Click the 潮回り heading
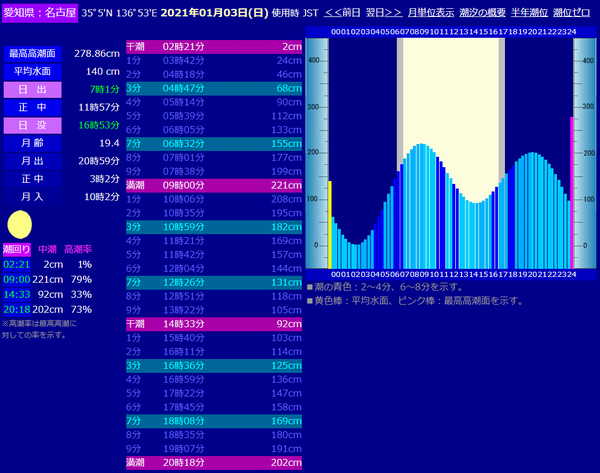600x473 pixels. (16, 250)
